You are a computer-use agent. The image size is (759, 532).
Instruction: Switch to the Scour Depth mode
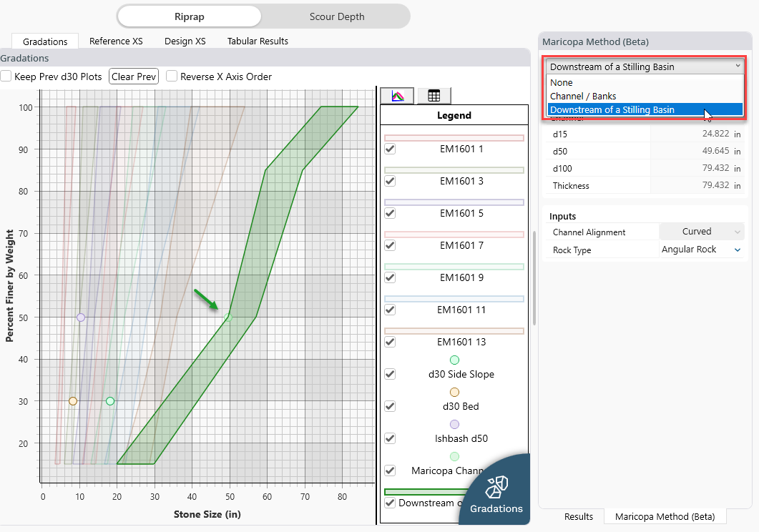[x=337, y=16]
